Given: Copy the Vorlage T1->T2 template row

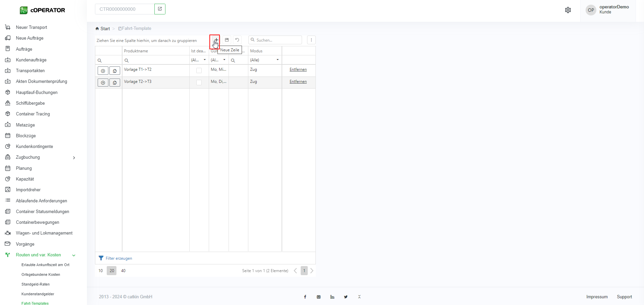Looking at the screenshot, I should [x=115, y=71].
